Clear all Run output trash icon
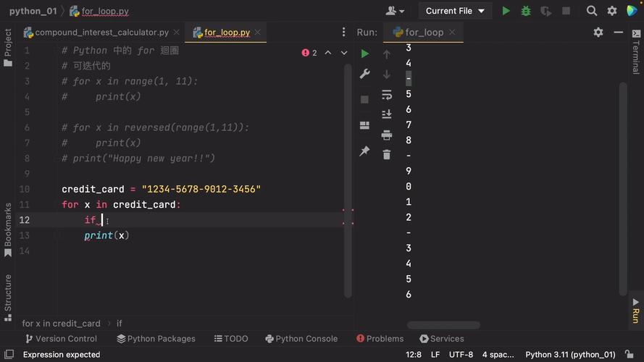Viewport: 644px width, 362px height. pos(387,155)
